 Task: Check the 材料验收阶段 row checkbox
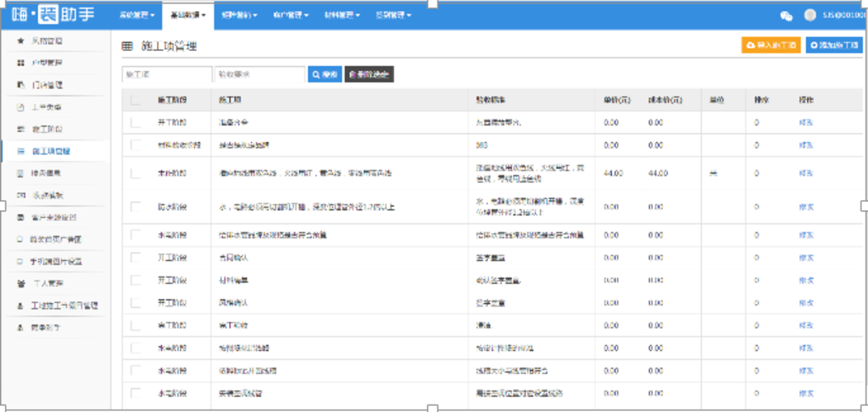136,145
